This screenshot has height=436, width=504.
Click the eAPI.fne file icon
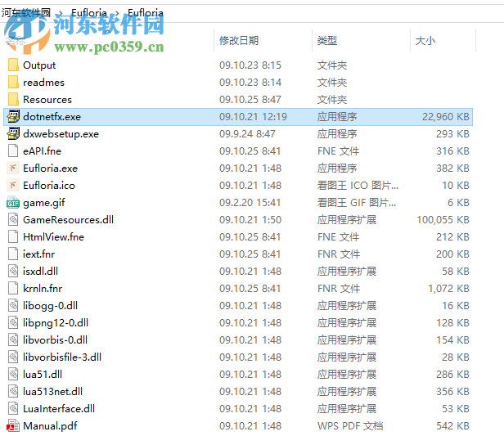tap(13, 151)
